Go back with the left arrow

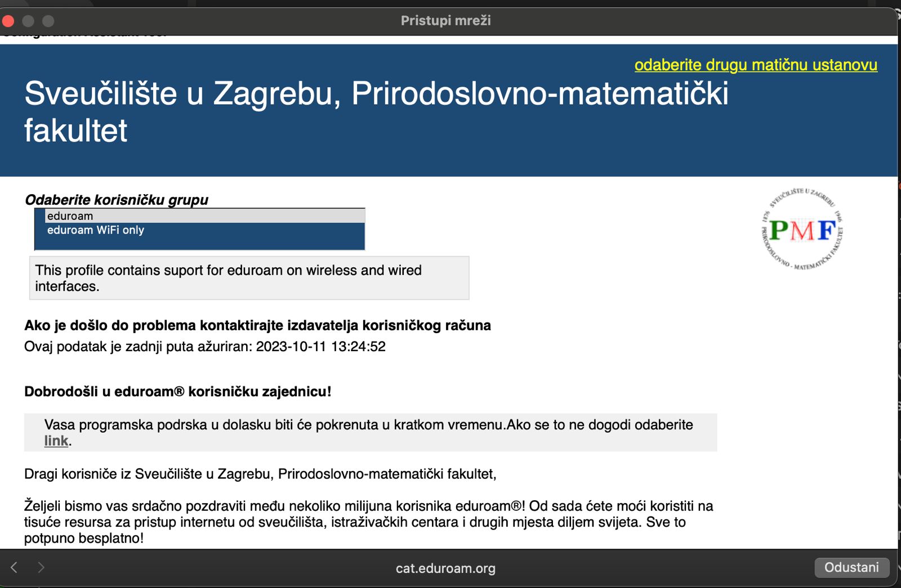tap(14, 567)
